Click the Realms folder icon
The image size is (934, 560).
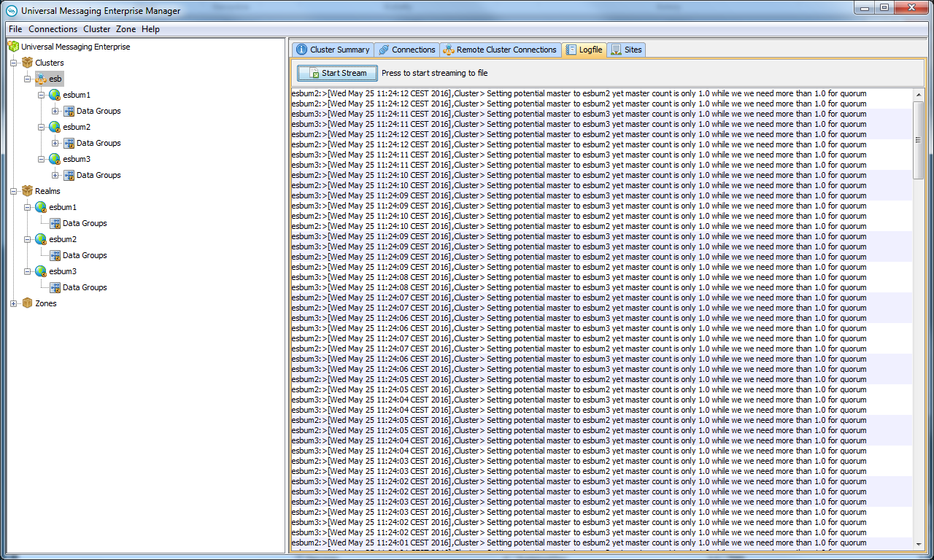(28, 191)
